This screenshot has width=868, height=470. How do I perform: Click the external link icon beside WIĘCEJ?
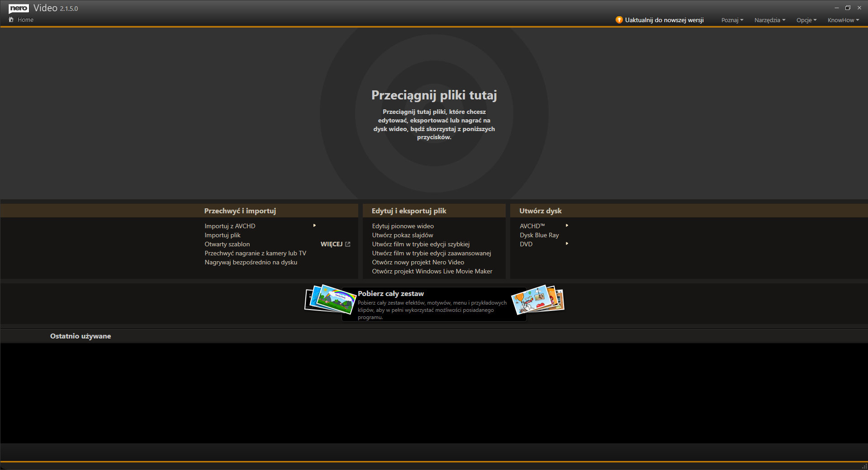coord(347,244)
